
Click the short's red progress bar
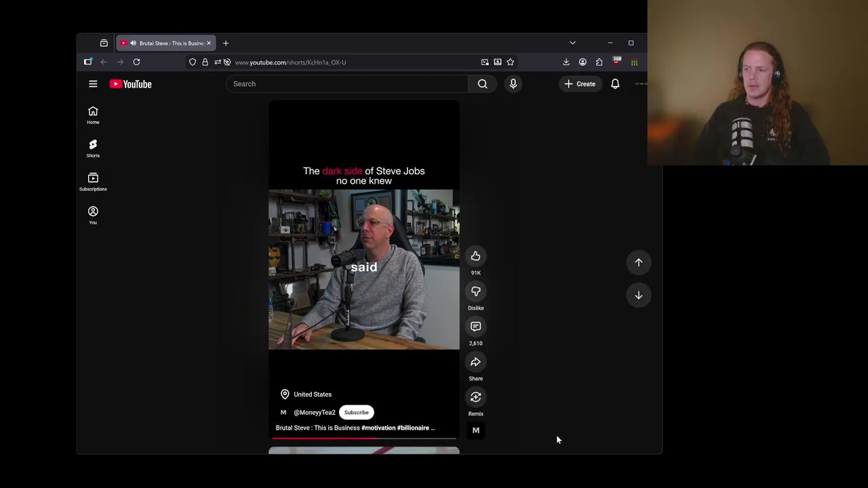point(364,438)
